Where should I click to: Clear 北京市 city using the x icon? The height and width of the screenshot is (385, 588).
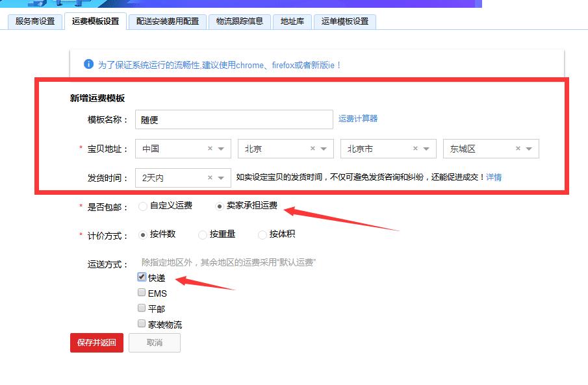tap(416, 149)
